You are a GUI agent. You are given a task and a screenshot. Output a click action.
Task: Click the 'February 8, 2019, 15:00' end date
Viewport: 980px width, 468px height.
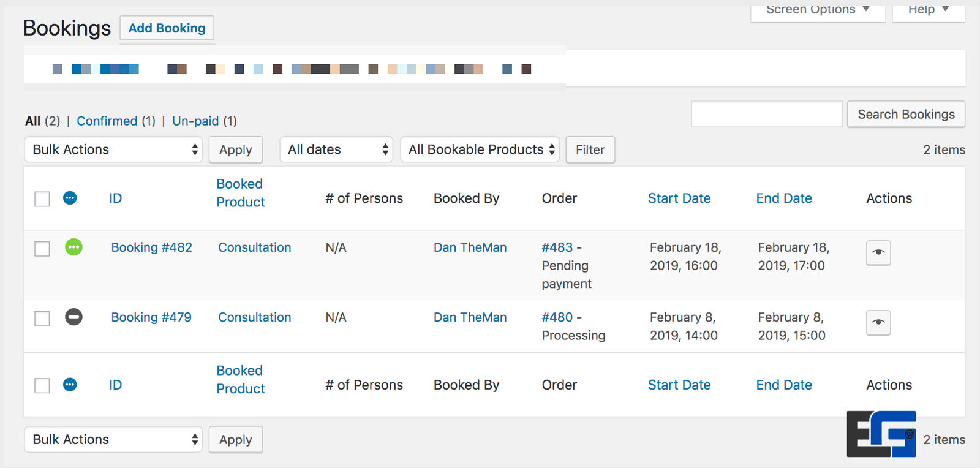click(791, 326)
